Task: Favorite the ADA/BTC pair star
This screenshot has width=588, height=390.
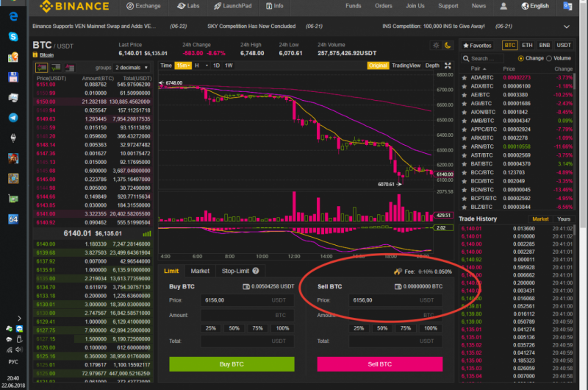Action: pos(465,78)
